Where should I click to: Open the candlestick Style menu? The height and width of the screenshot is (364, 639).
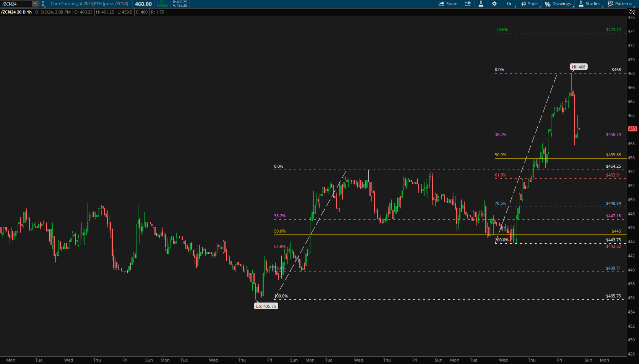coord(529,4)
